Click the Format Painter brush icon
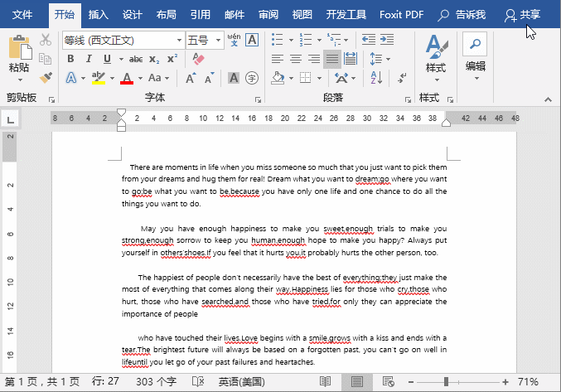Image resolution: width=561 pixels, height=392 pixels. pyautogui.click(x=46, y=77)
